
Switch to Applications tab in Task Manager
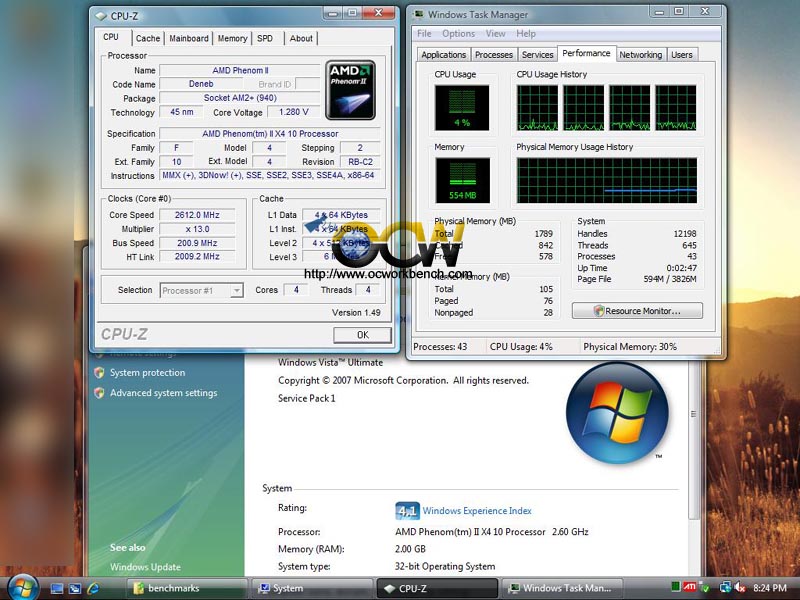(443, 55)
